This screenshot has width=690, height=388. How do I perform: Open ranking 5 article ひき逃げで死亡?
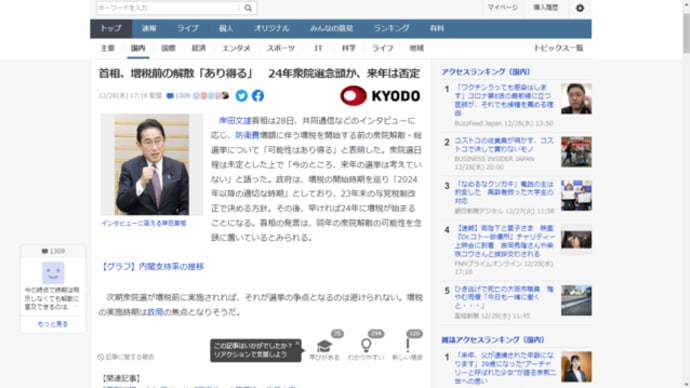(504, 297)
